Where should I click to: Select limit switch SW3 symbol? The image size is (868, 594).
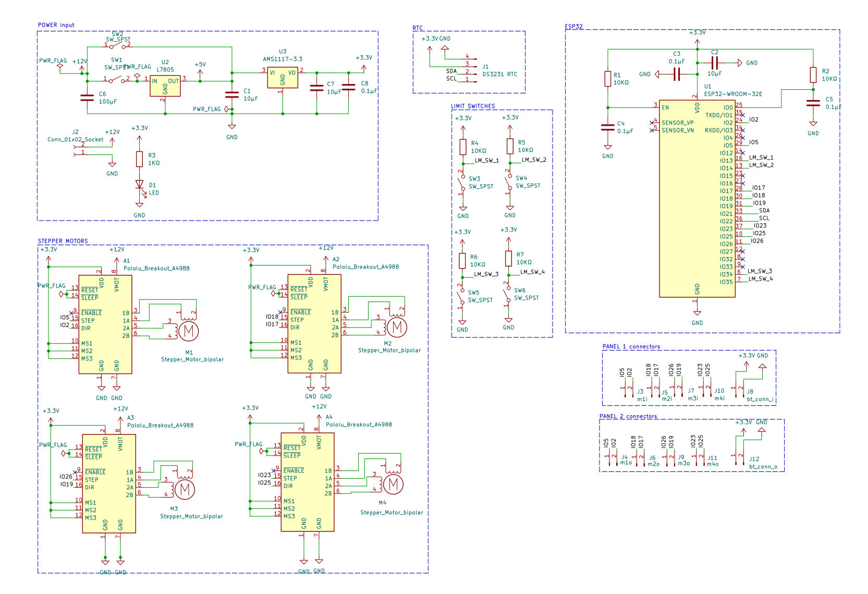[x=462, y=183]
